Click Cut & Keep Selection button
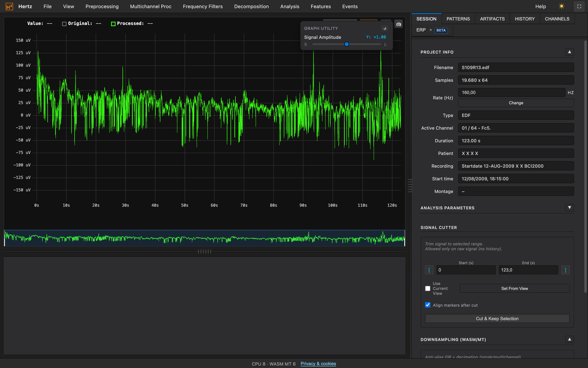 click(497, 319)
